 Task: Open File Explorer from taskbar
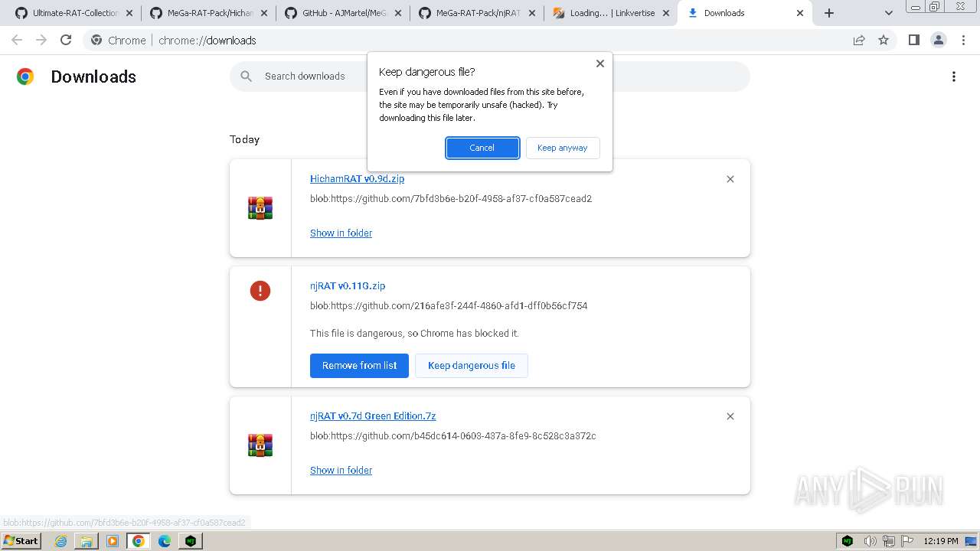(x=87, y=541)
